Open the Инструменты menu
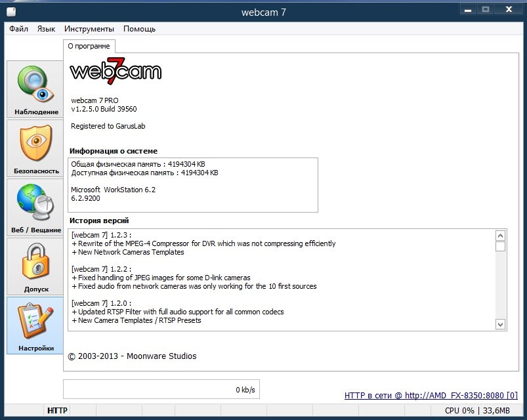 [89, 29]
